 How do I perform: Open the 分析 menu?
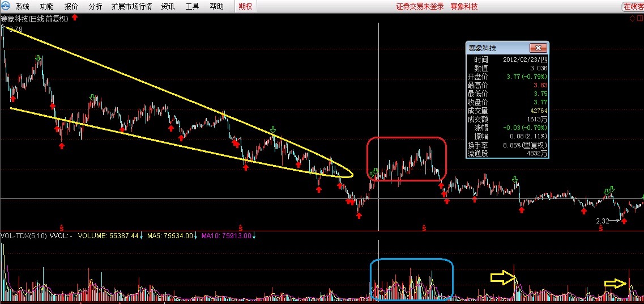click(x=96, y=6)
